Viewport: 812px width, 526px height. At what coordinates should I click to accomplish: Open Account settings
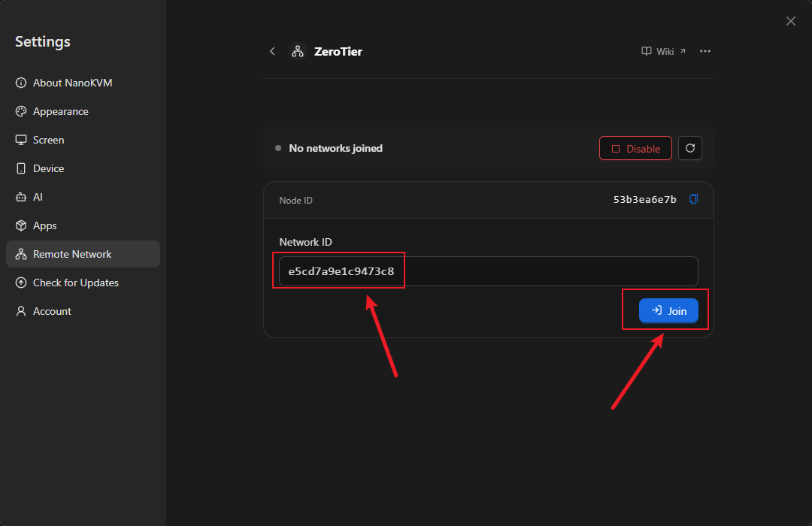tap(83, 310)
